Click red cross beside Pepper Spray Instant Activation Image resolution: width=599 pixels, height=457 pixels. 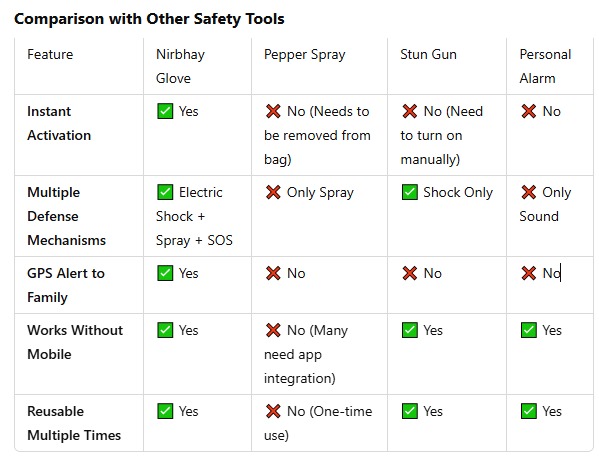pyautogui.click(x=273, y=111)
